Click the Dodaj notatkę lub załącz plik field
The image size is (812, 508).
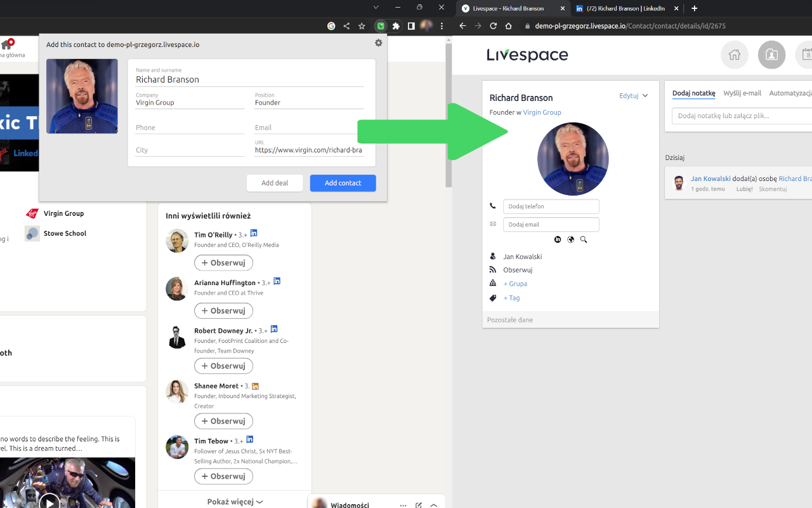point(742,116)
